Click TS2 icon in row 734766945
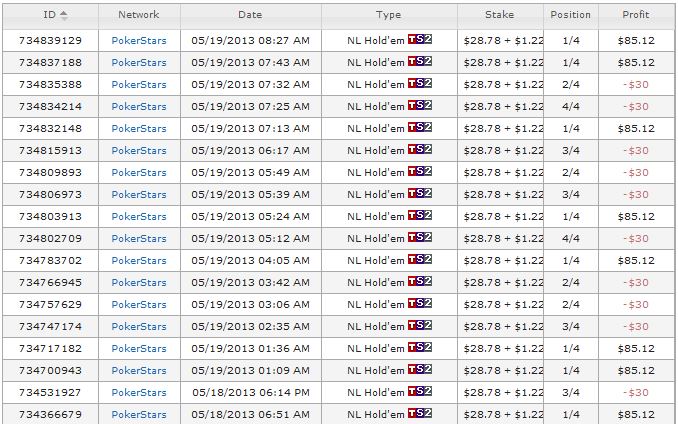 [420, 281]
